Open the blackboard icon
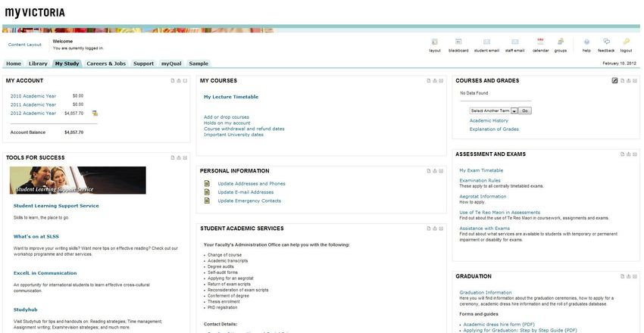Screen dimensions: 644x333 pyautogui.click(x=458, y=42)
